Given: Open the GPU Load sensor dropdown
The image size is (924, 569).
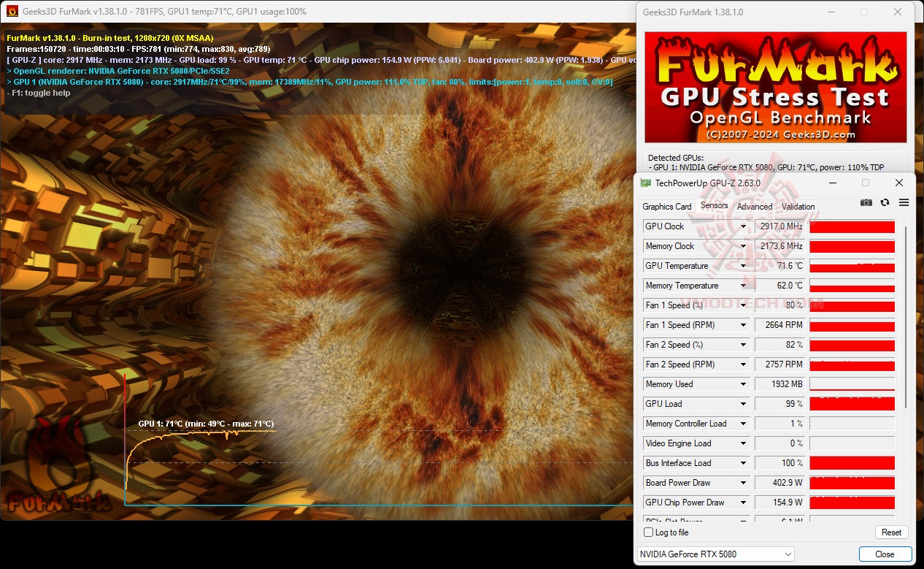Looking at the screenshot, I should [x=744, y=404].
